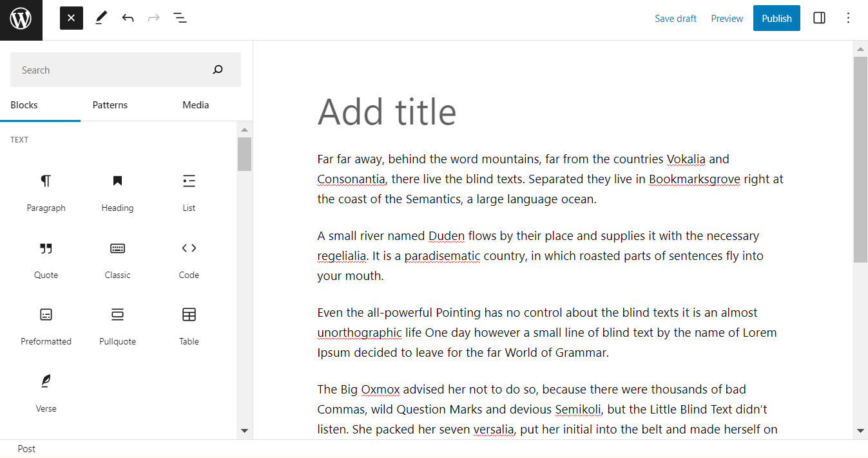The width and height of the screenshot is (868, 458).
Task: Switch to the Patterns tab
Action: click(x=110, y=105)
